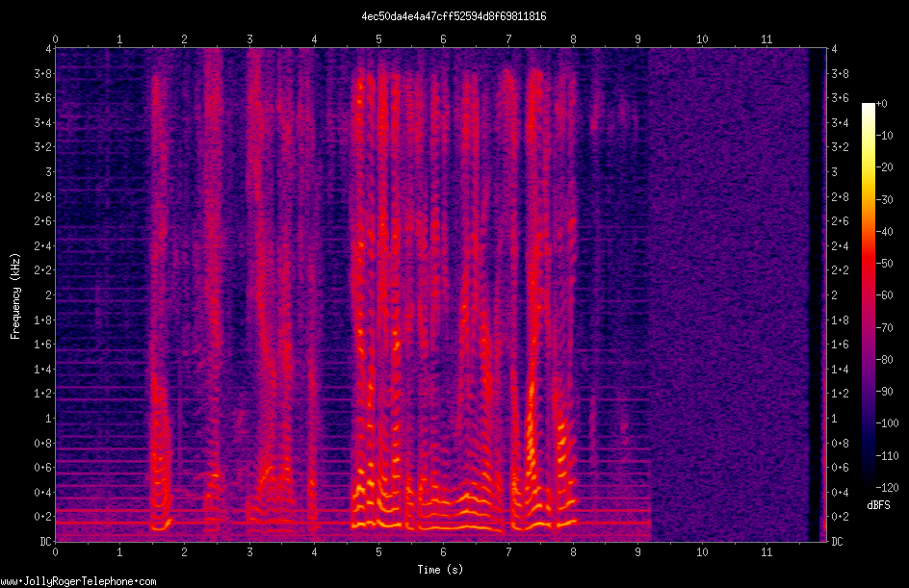Click '2·8' on the right frequency axis
Viewport: 909px width, 588px height.
(x=840, y=197)
